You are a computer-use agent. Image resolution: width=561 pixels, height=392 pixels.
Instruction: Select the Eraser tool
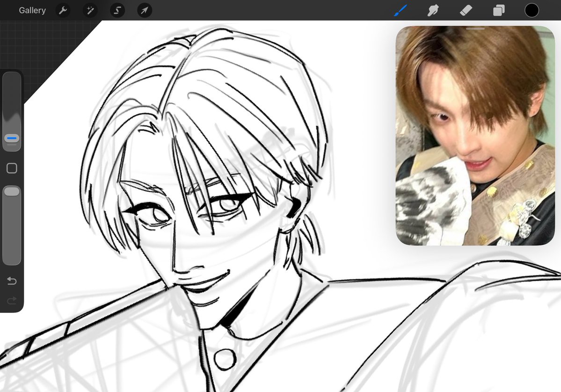[466, 10]
